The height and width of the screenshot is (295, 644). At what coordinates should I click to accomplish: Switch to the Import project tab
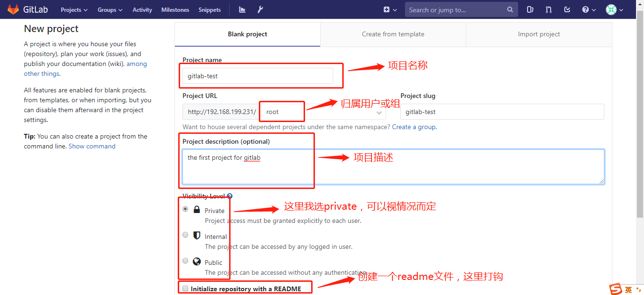coord(539,34)
